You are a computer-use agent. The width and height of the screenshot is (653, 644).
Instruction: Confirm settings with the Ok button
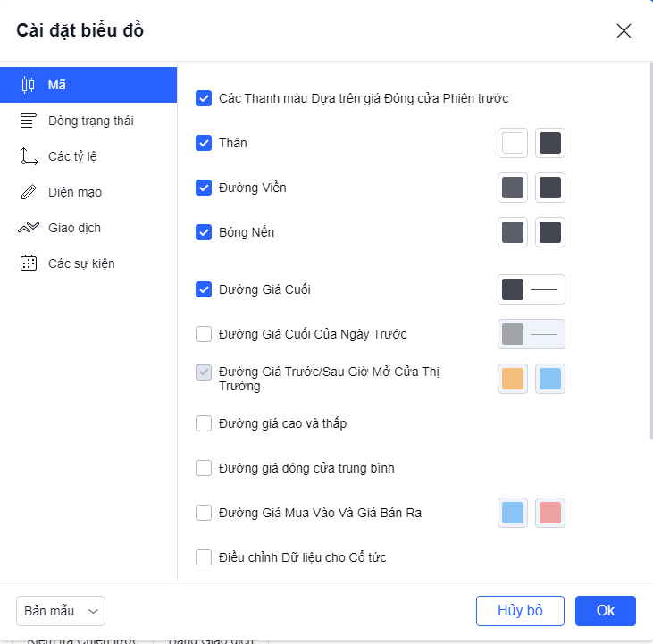click(605, 611)
